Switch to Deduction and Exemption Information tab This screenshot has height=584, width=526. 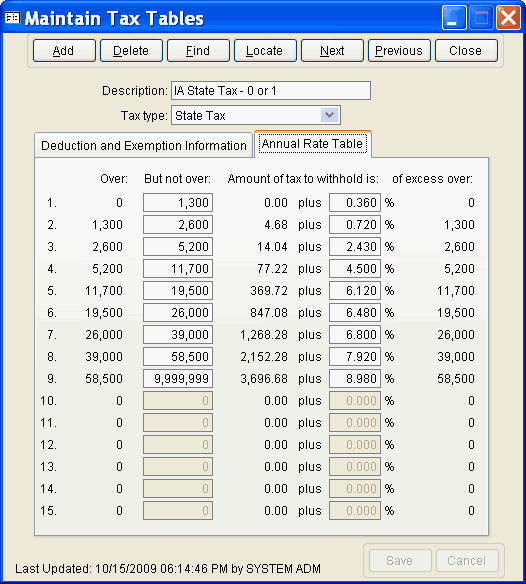point(144,145)
